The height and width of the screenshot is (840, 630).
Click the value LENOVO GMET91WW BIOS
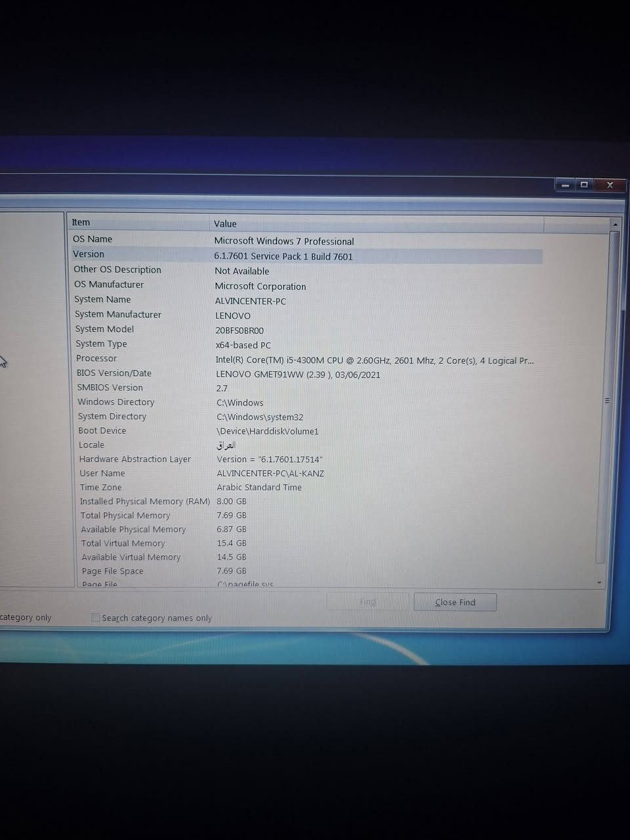point(299,375)
